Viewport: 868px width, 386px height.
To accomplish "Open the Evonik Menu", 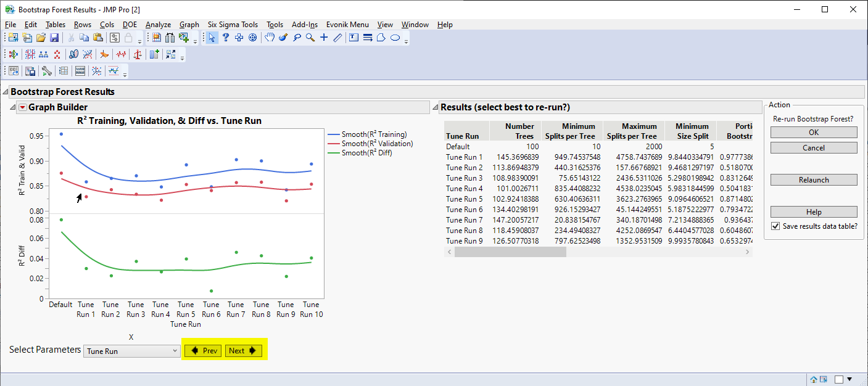I will pyautogui.click(x=347, y=25).
